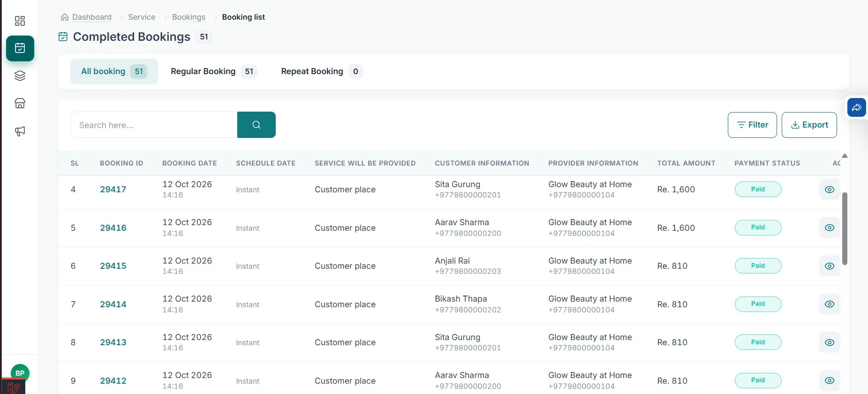Screen dimensions: 868x394
Task: Click the scrollbar up arrow
Action: pyautogui.click(x=845, y=156)
